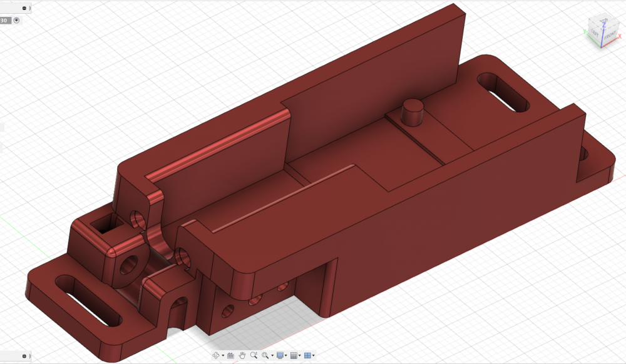Expand the Orbit type dropdown arrow
This screenshot has width=626, height=364.
(x=223, y=355)
